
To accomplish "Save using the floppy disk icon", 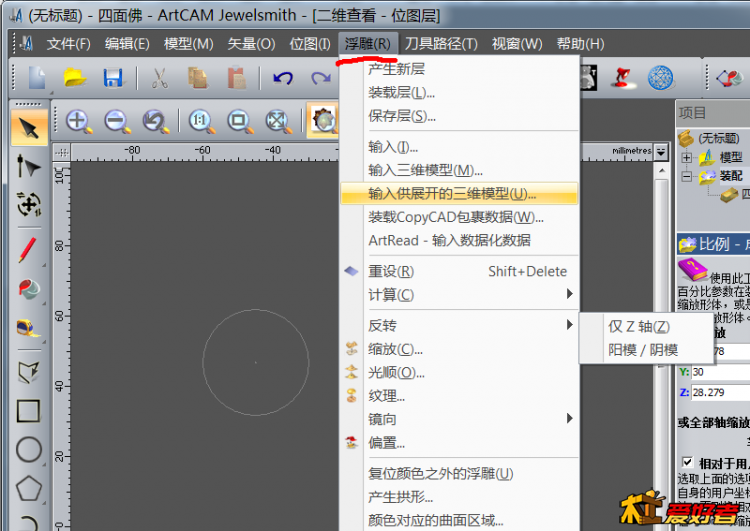I will [113, 78].
